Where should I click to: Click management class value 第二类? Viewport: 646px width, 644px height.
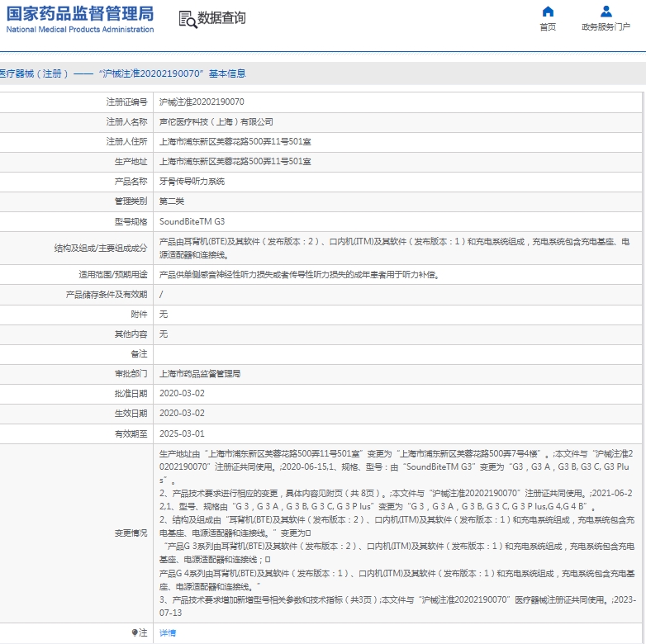[x=171, y=201]
